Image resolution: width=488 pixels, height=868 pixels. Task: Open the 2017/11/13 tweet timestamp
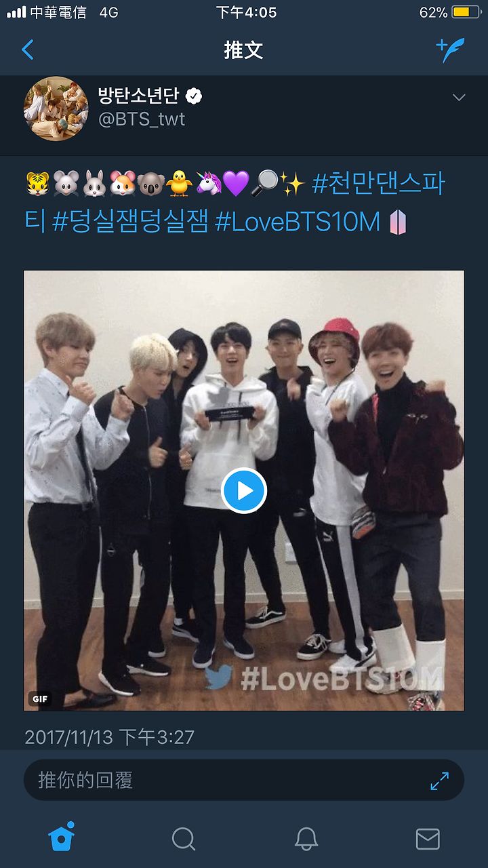[109, 737]
